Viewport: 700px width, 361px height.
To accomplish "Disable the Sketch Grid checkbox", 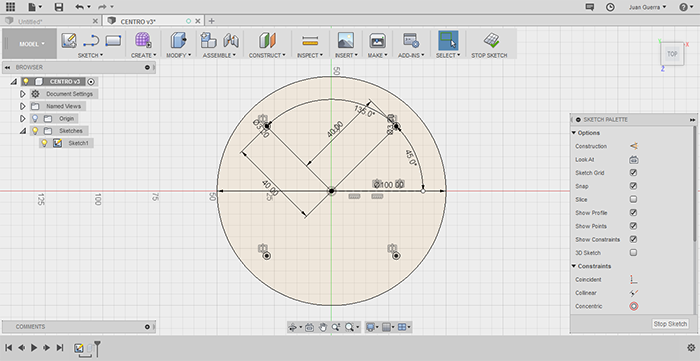I will 633,173.
